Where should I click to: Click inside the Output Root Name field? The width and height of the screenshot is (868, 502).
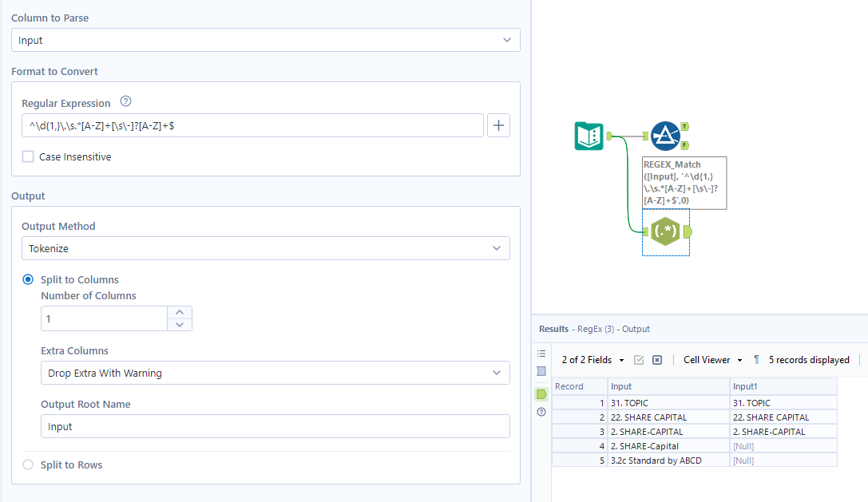(x=275, y=426)
